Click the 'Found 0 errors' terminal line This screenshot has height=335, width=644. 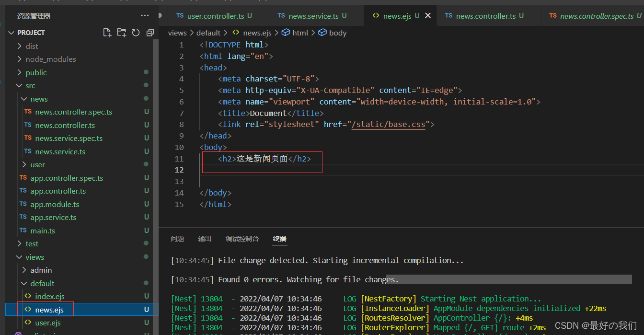pos(285,279)
